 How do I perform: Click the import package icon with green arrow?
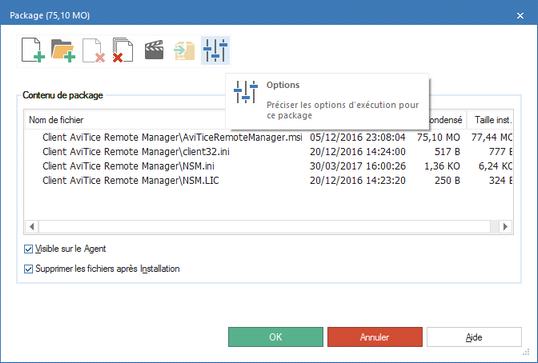185,50
